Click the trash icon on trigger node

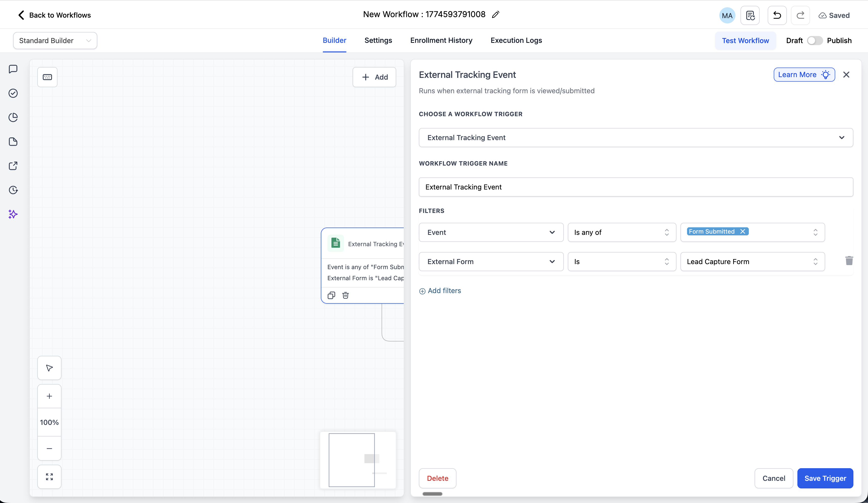tap(346, 295)
